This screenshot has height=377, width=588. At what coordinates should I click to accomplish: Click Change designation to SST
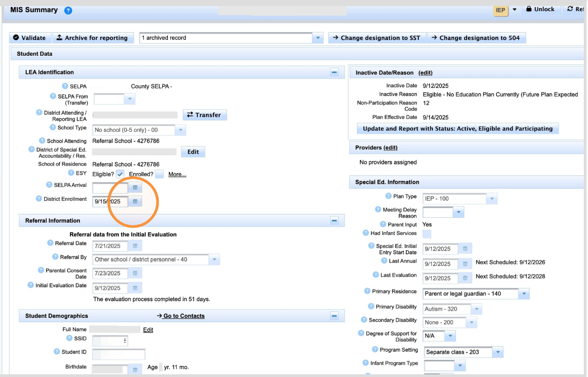377,38
